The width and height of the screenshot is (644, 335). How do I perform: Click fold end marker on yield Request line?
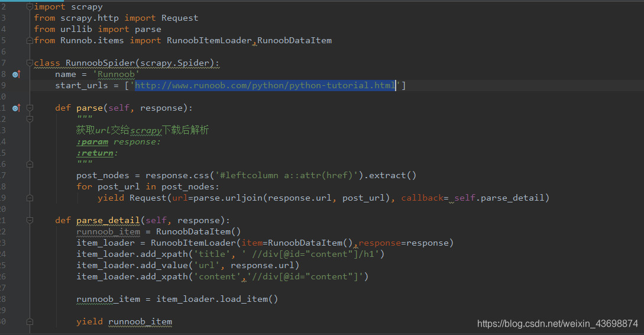[30, 198]
